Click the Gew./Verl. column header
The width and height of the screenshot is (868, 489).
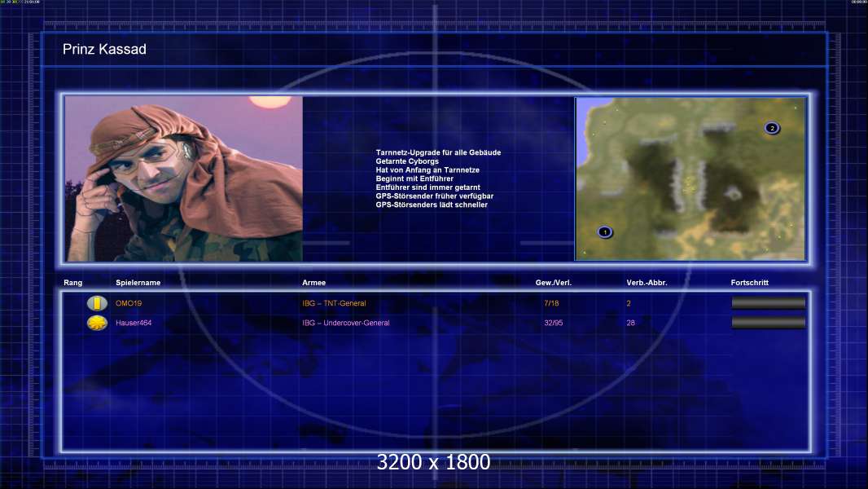554,283
